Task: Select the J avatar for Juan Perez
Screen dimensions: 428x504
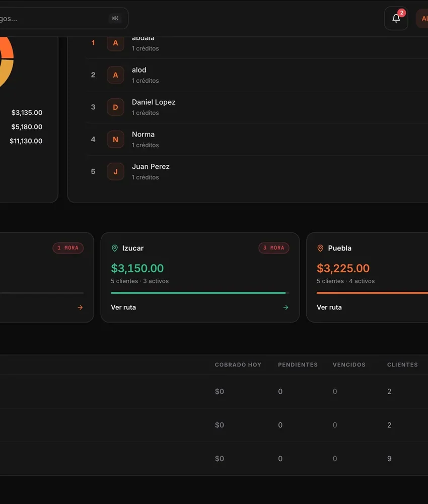Action: tap(116, 172)
